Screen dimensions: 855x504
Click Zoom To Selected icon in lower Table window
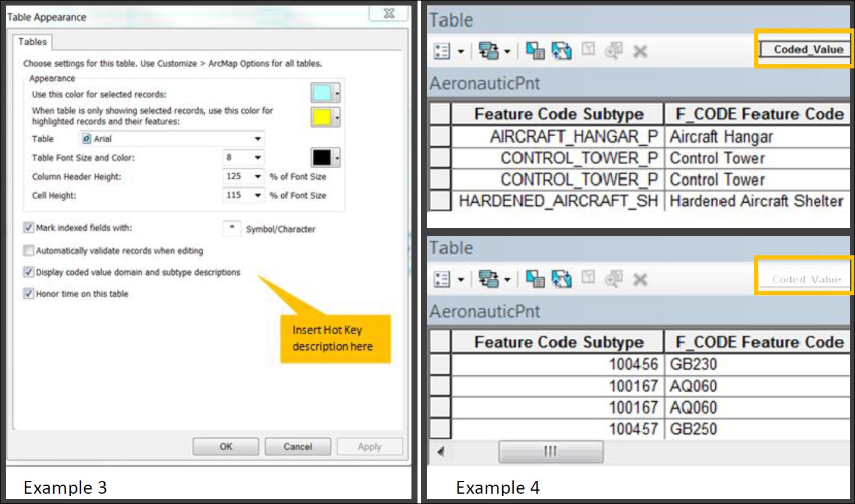[614, 280]
